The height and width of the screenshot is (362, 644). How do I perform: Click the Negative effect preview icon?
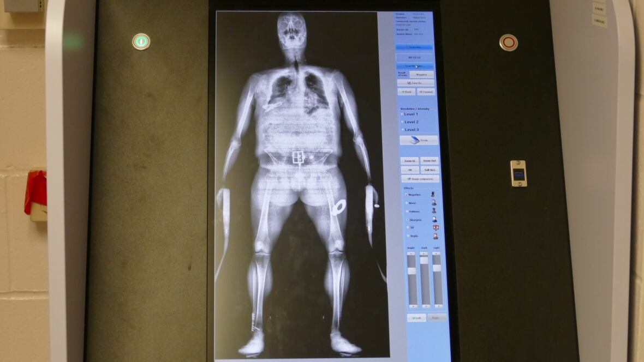(433, 194)
